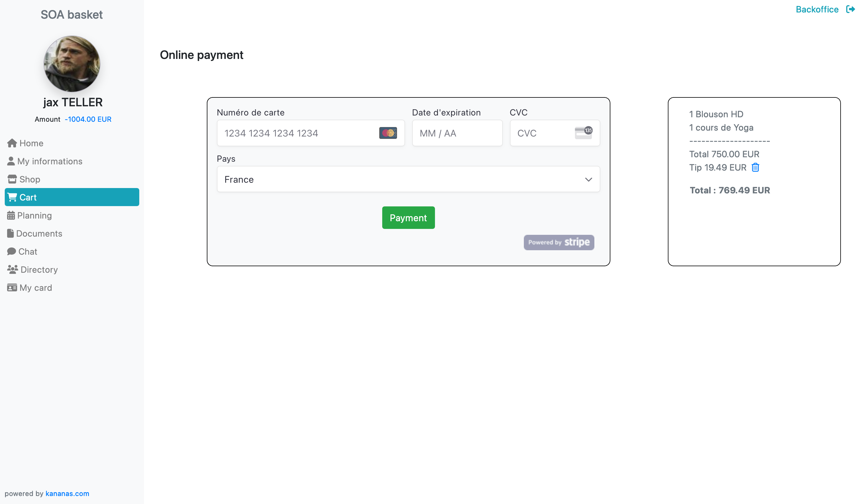This screenshot has width=864, height=504.
Task: Click the MM / AA expiration field
Action: pos(457,133)
